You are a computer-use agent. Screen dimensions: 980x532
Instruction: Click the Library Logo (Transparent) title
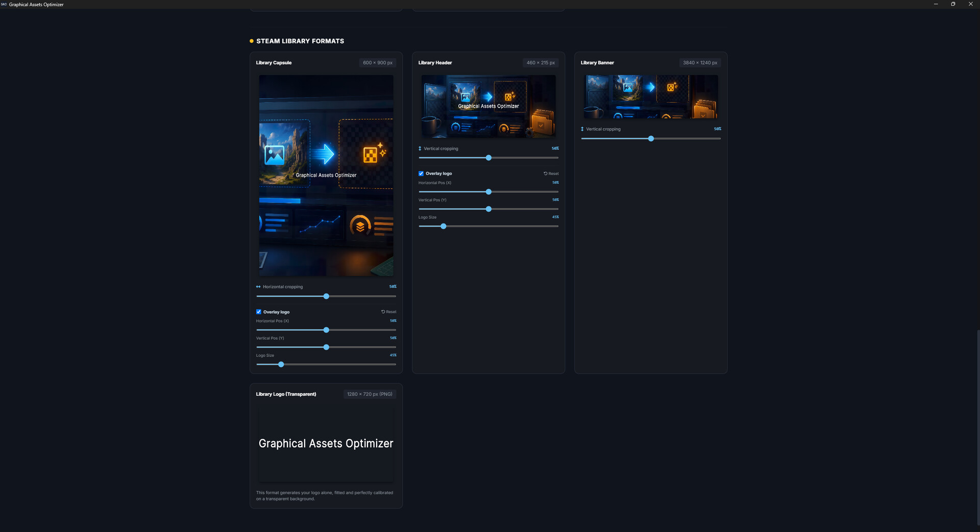tap(286, 394)
